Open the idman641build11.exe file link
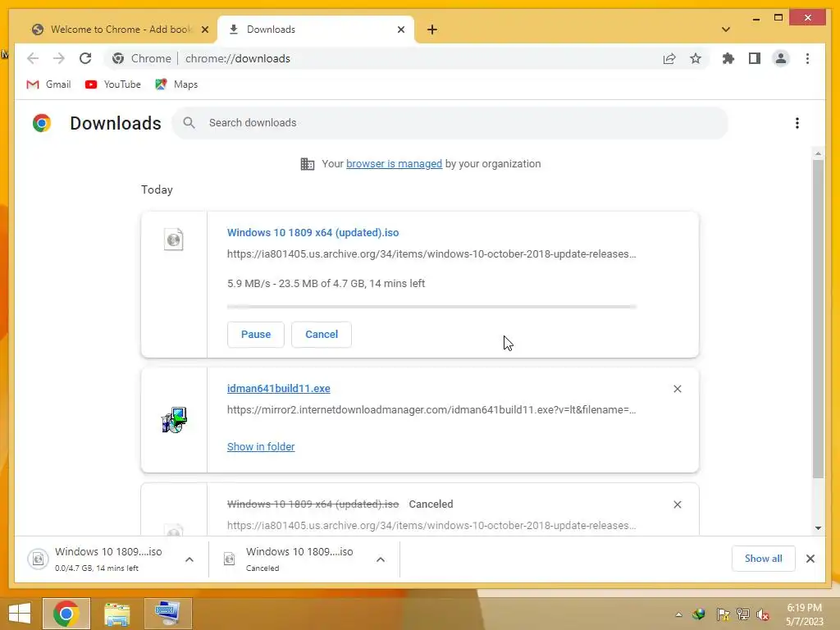The height and width of the screenshot is (630, 840). pos(279,388)
